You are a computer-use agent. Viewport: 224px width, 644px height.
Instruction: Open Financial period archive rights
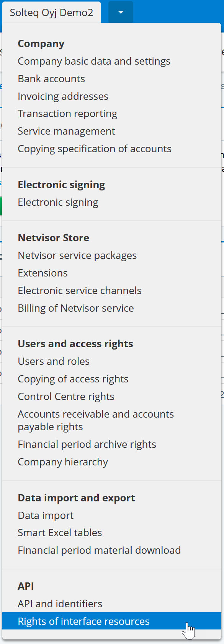click(x=87, y=444)
